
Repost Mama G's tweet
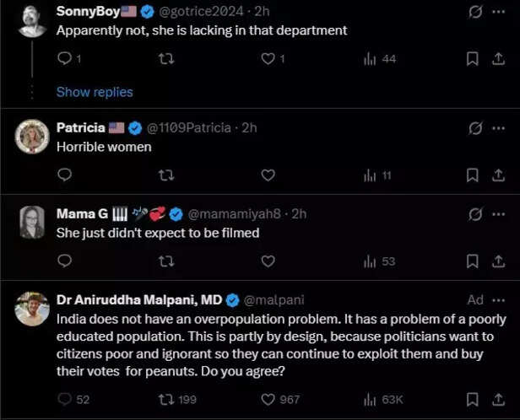coord(166,261)
